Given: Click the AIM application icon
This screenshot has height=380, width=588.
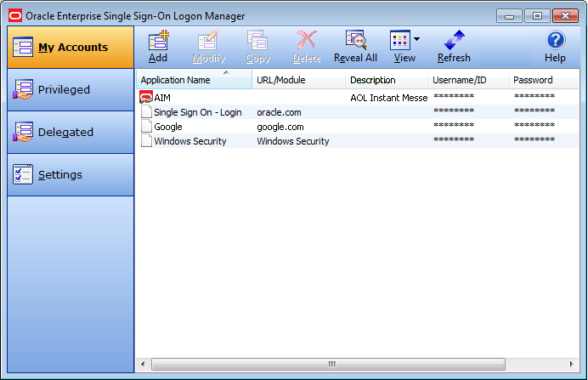Looking at the screenshot, I should tap(146, 97).
